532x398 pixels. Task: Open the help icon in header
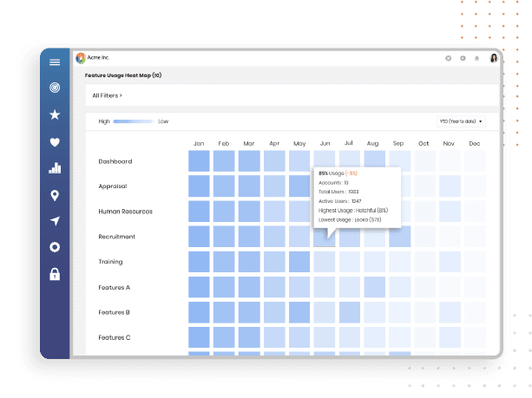coord(448,58)
